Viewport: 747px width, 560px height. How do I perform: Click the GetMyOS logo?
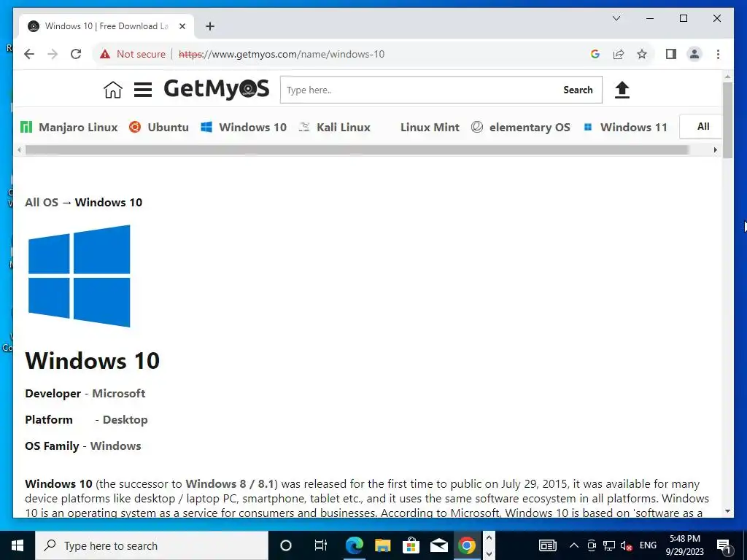[x=217, y=89]
